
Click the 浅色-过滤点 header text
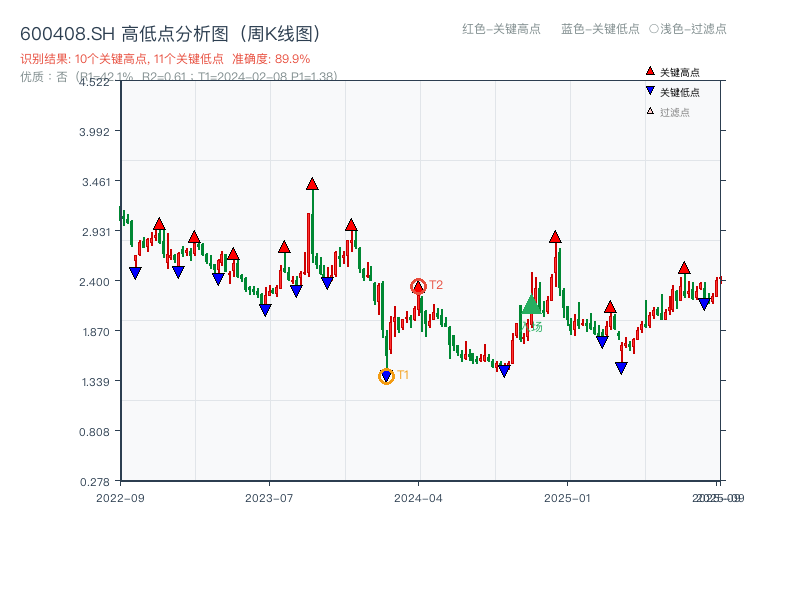pyautogui.click(x=693, y=29)
